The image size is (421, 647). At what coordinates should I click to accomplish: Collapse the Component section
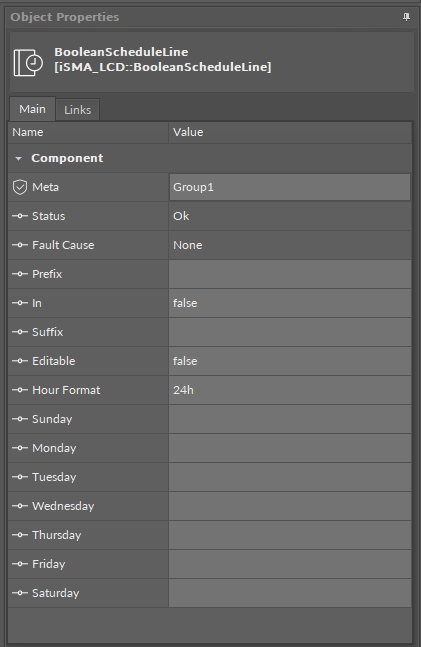[18, 158]
